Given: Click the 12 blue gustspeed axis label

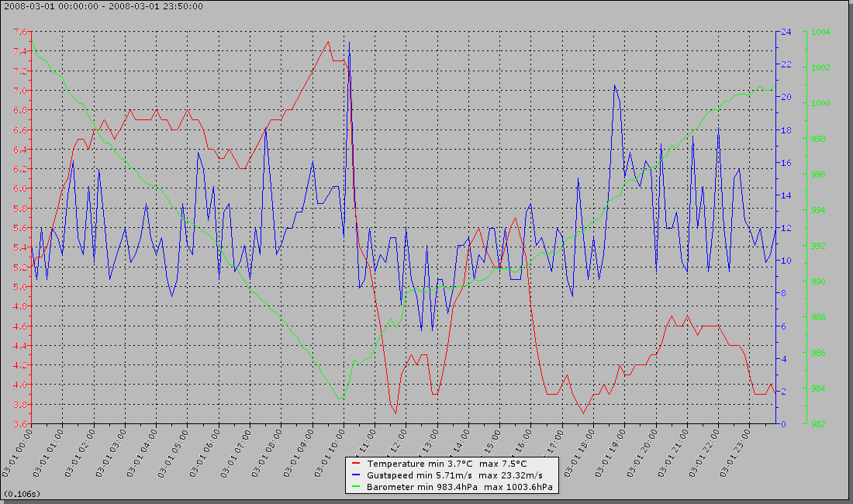Looking at the screenshot, I should [786, 228].
